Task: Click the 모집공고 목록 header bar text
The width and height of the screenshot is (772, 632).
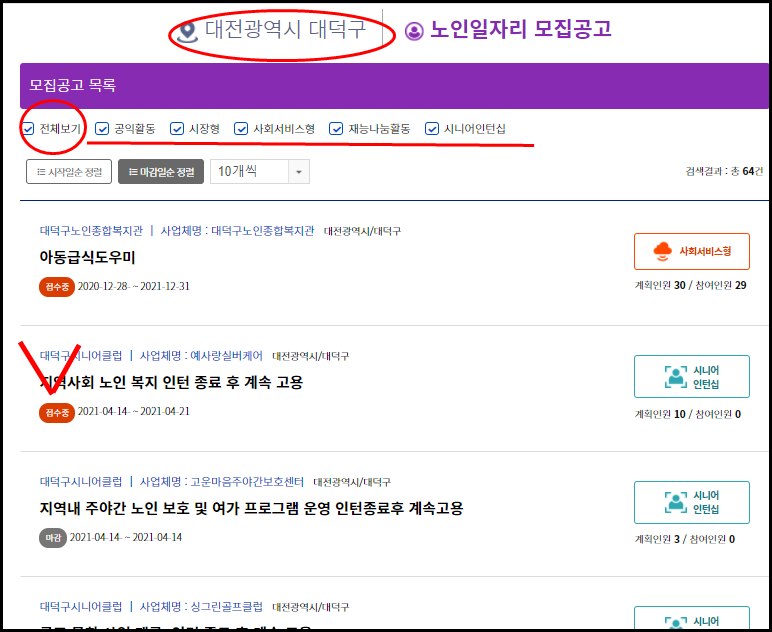Action: (x=72, y=85)
